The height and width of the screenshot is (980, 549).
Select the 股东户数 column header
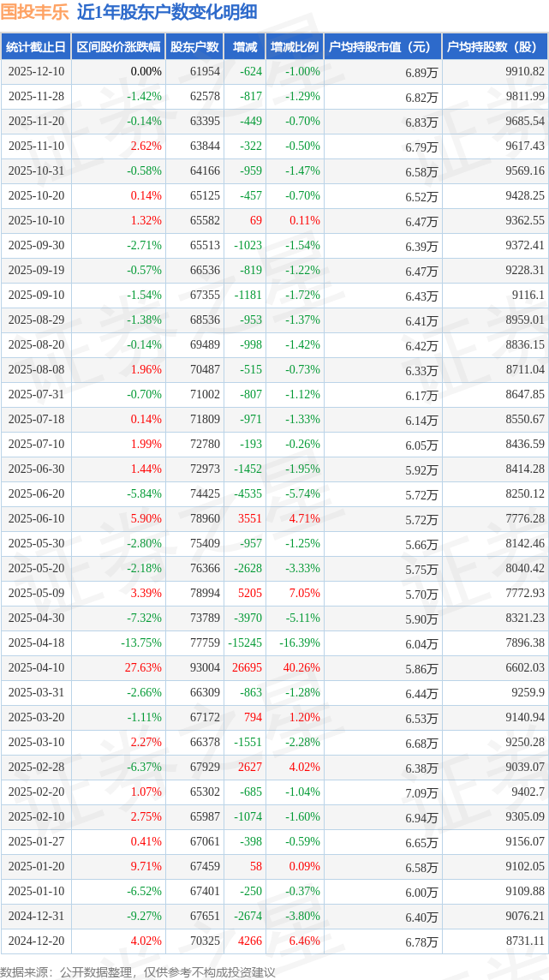(194, 47)
